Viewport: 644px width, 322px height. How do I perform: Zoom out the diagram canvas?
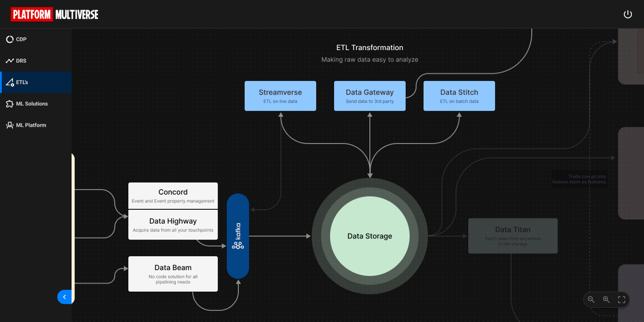click(x=591, y=299)
